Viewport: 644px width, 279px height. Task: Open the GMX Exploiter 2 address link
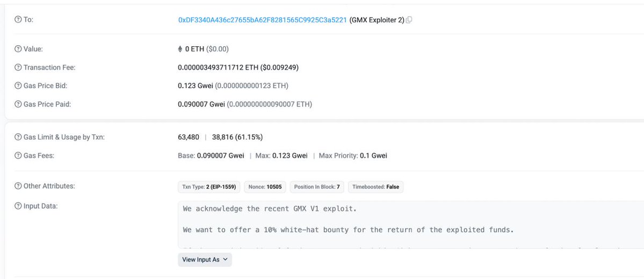pos(263,20)
